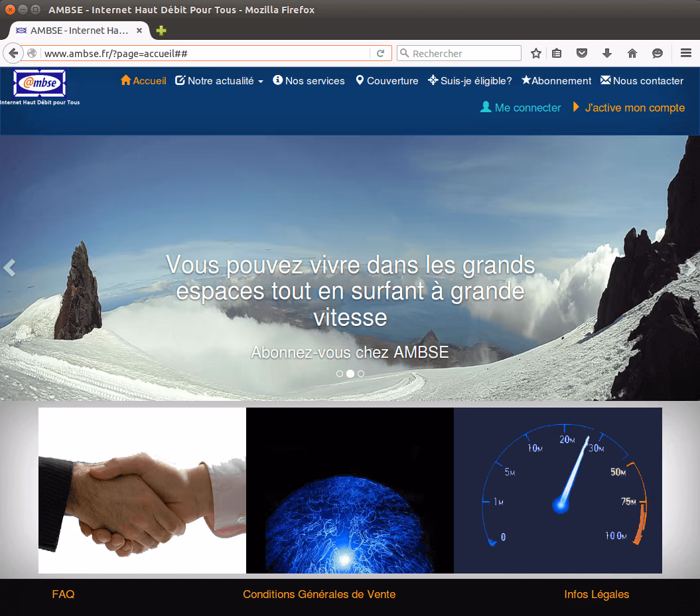The height and width of the screenshot is (616, 700).
Task: Open the downloads arrow icon
Action: coord(607,54)
